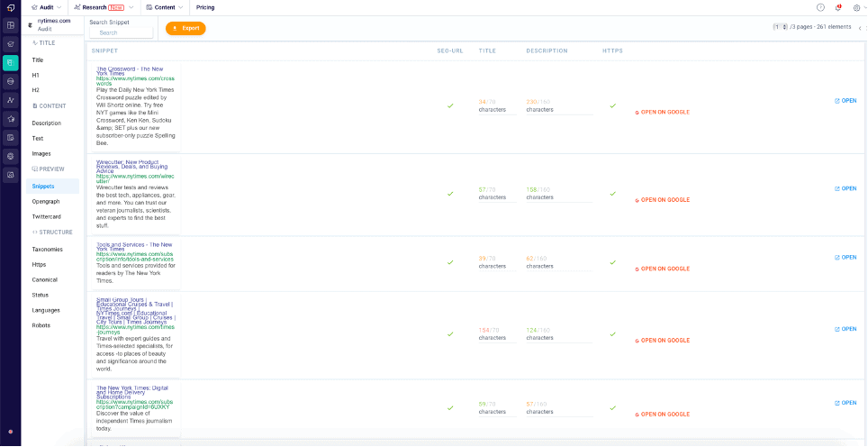The height and width of the screenshot is (447, 868).
Task: Click the red dot at sidebar bottom
Action: 11,432
